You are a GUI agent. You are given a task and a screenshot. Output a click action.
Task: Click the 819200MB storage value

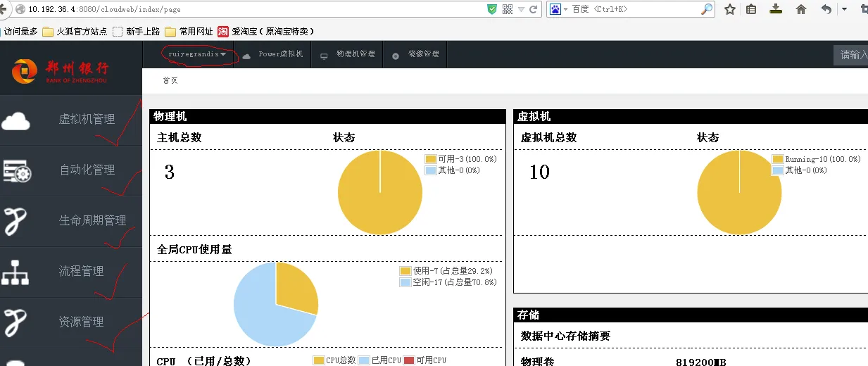click(x=700, y=362)
